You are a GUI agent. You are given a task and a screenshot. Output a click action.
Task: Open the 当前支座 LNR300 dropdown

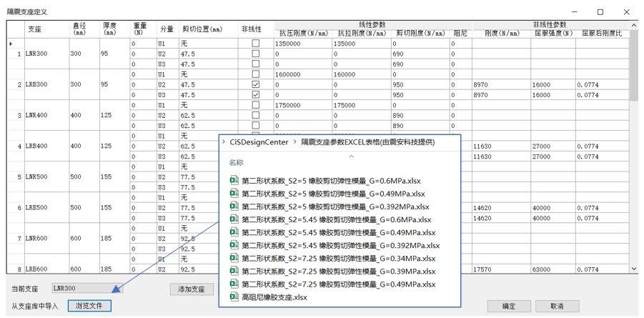click(x=118, y=289)
